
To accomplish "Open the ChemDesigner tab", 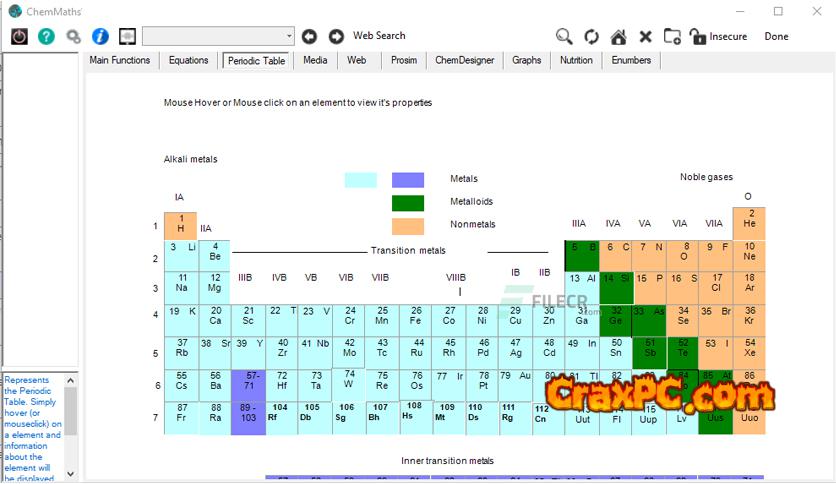I will [x=464, y=60].
